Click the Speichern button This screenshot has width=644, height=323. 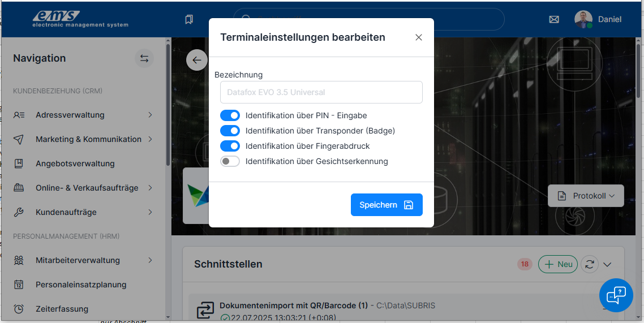pyautogui.click(x=387, y=205)
